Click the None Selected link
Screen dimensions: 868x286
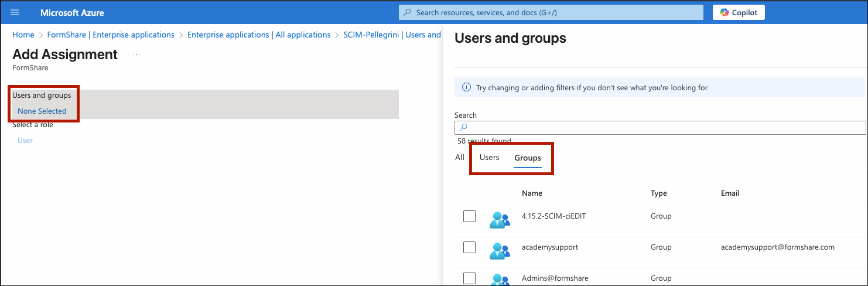tap(42, 111)
